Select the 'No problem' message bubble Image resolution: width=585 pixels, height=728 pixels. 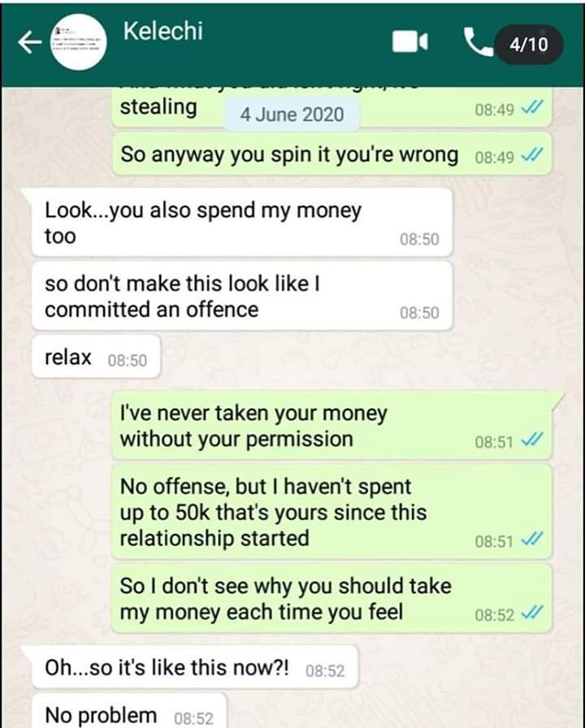pos(129,711)
